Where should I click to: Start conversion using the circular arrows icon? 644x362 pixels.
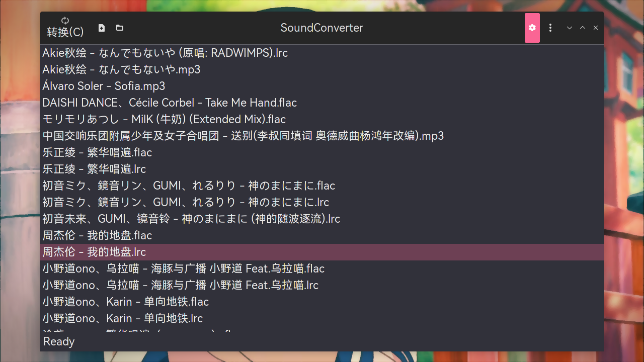65,21
